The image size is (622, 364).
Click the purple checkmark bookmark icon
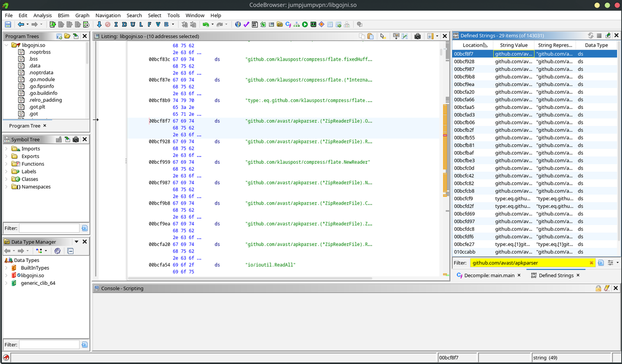[x=246, y=24]
